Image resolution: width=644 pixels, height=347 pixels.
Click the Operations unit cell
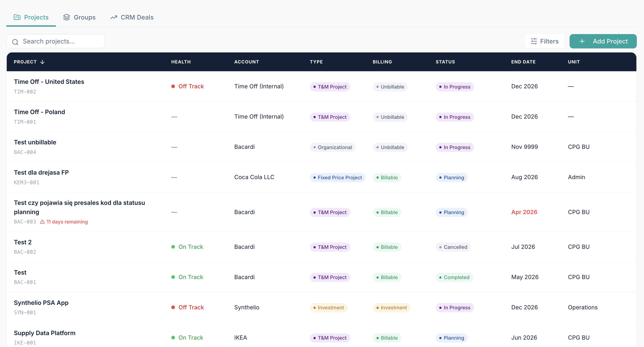point(583,307)
